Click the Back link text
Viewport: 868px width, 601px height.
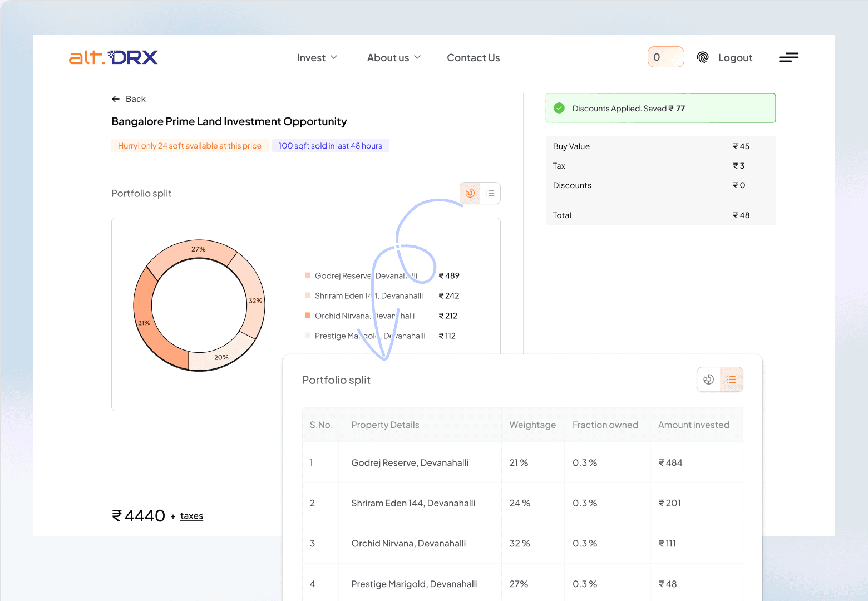(136, 99)
